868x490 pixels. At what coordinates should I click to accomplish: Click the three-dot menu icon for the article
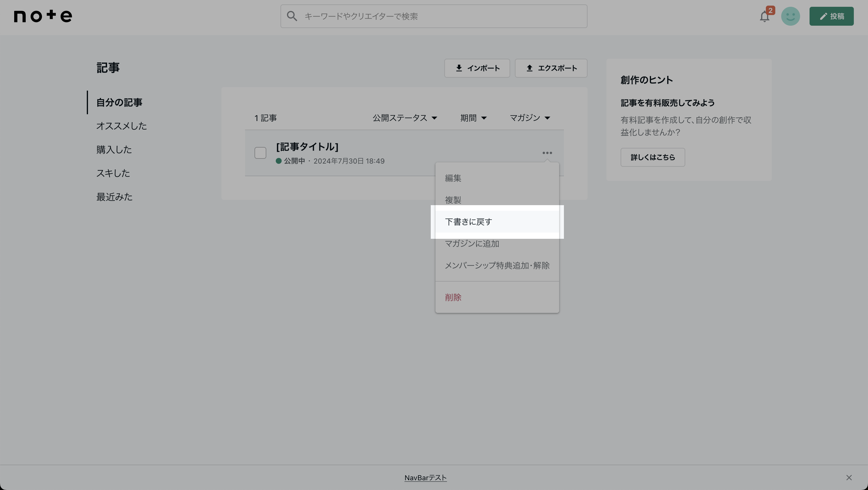547,153
